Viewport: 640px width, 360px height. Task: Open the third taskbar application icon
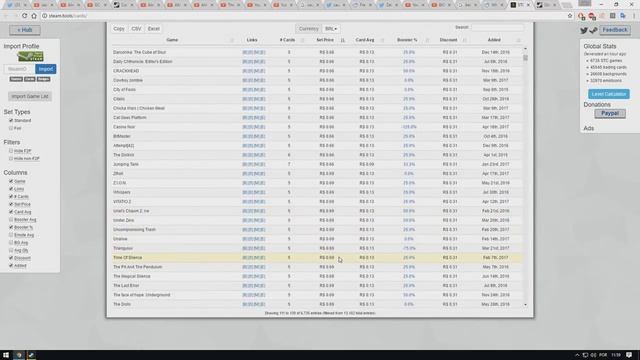click(x=31, y=355)
